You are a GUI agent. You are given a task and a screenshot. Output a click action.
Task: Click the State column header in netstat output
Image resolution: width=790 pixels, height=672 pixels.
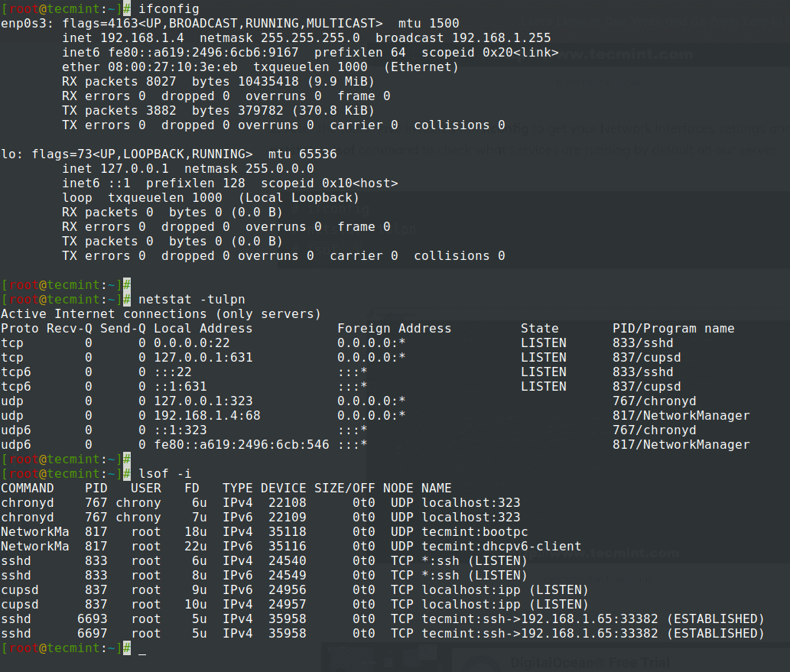pos(540,328)
